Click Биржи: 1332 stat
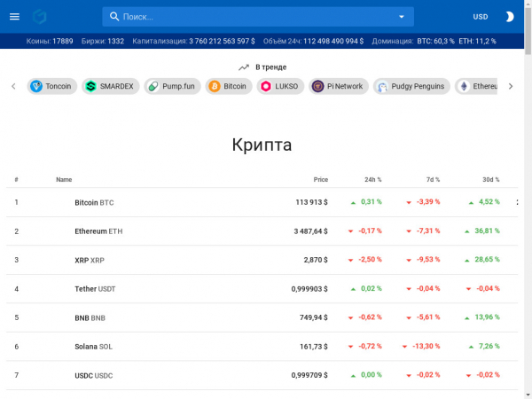 [103, 41]
